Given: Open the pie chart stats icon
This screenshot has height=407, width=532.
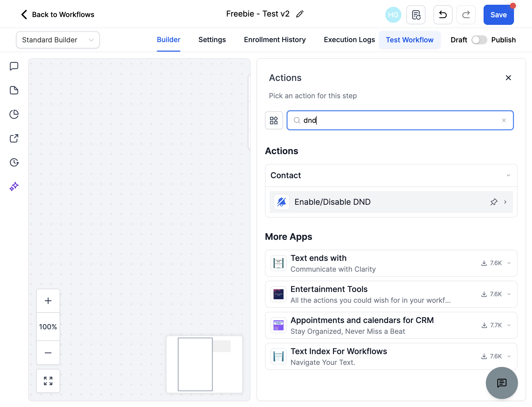Looking at the screenshot, I should click(14, 114).
